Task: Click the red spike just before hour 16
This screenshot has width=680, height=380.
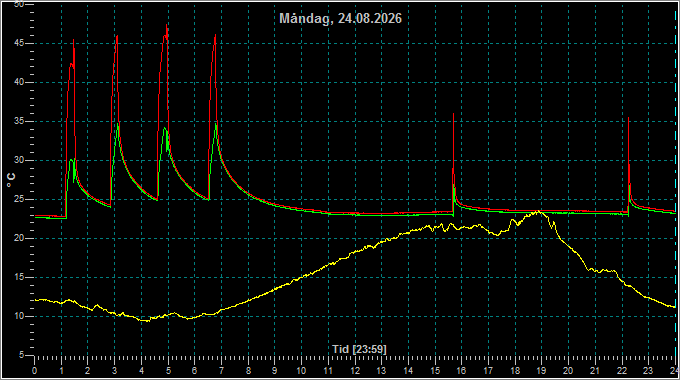Action: tap(454, 114)
